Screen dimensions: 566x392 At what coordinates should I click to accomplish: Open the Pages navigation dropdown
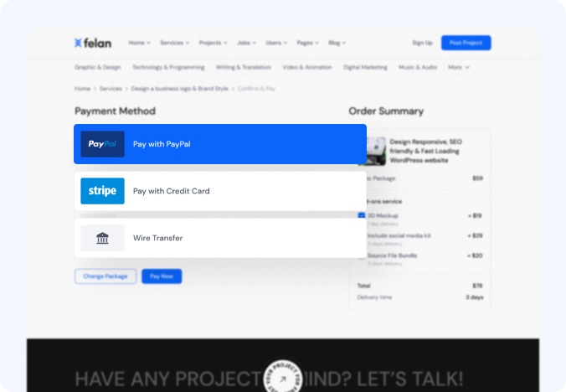pos(307,43)
